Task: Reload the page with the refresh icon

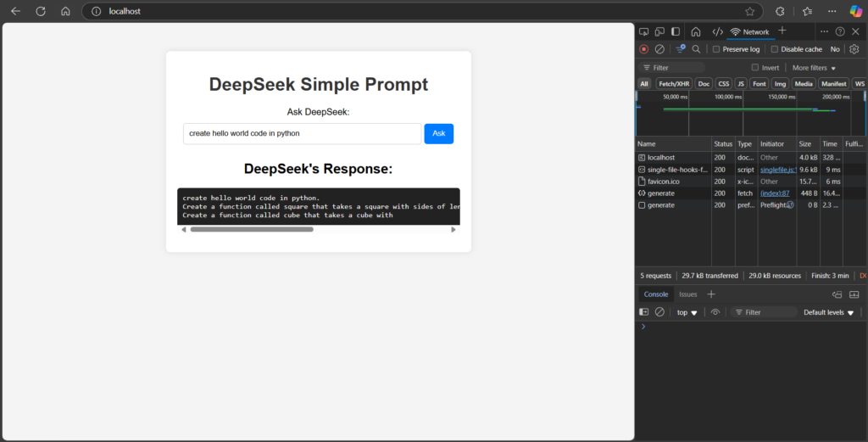Action: click(x=41, y=11)
